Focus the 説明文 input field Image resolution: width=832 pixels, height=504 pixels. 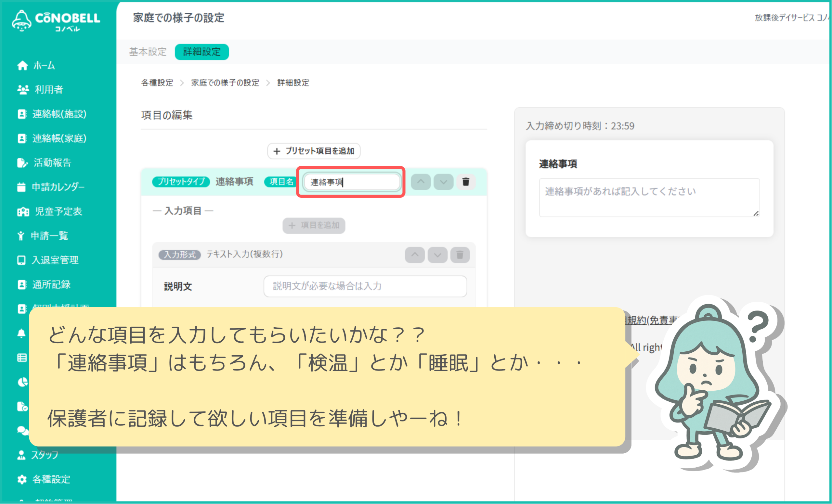coord(365,286)
